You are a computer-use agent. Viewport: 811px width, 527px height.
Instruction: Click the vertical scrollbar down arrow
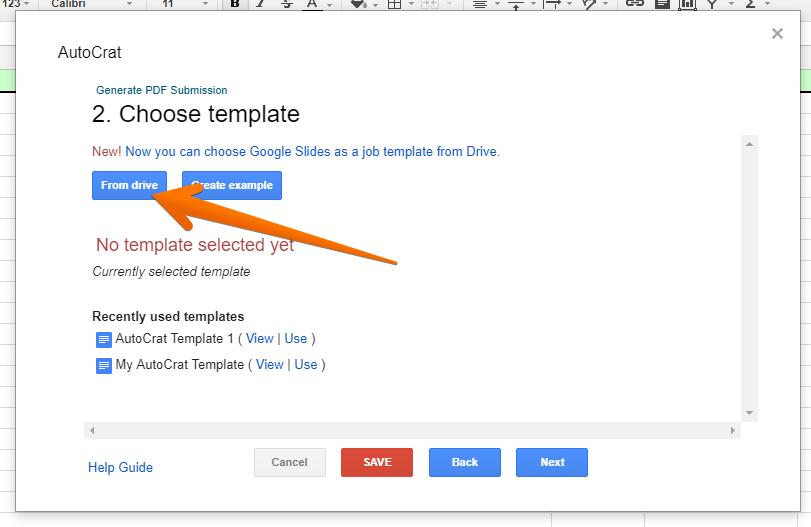tap(749, 413)
